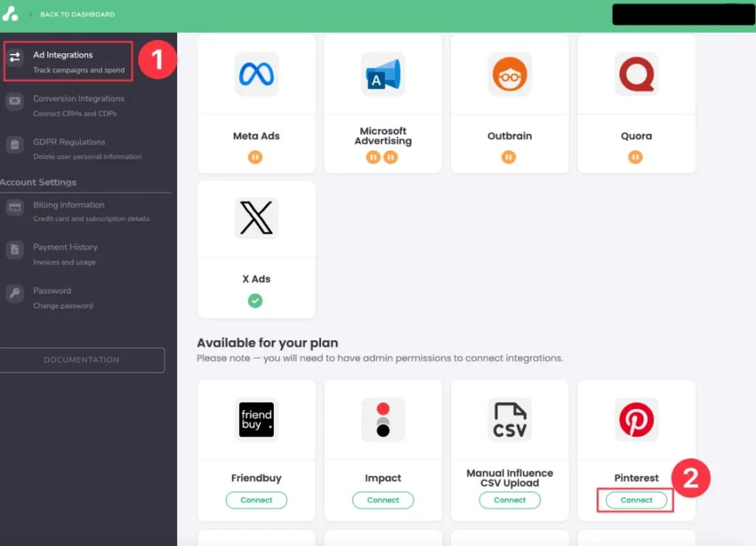
Task: Click the app logo in top-left corner
Action: (10, 13)
